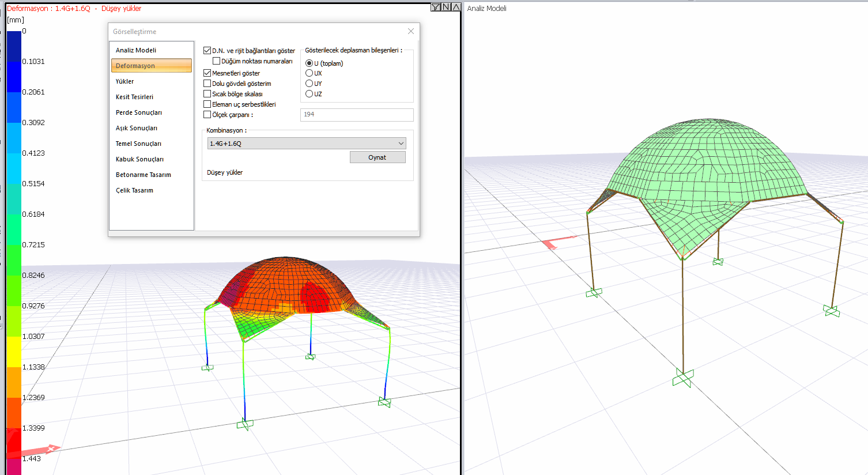Click yellow legend band above 1.1338
This screenshot has height=475, width=868.
(14, 352)
